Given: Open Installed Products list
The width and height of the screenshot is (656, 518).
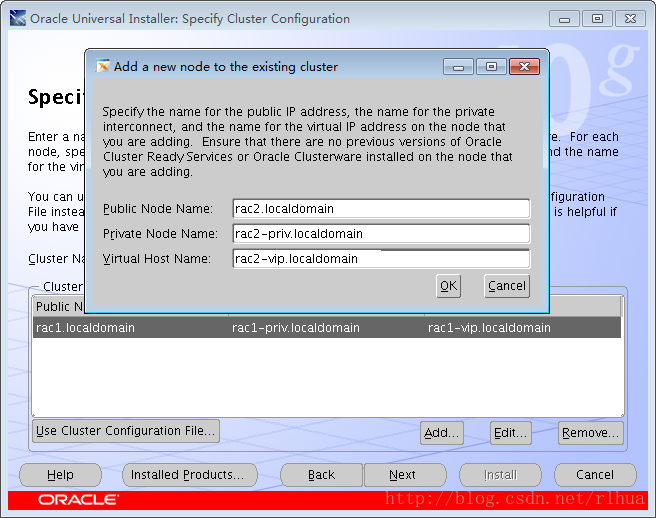Looking at the screenshot, I should 190,475.
